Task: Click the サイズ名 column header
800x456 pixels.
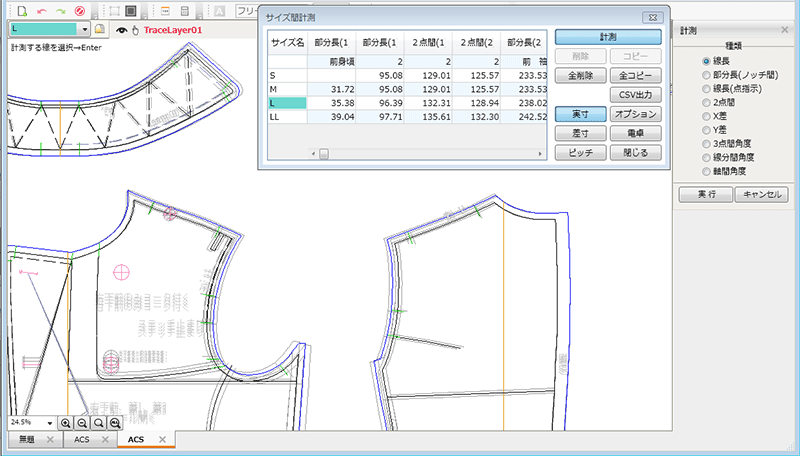Action: coord(287,42)
